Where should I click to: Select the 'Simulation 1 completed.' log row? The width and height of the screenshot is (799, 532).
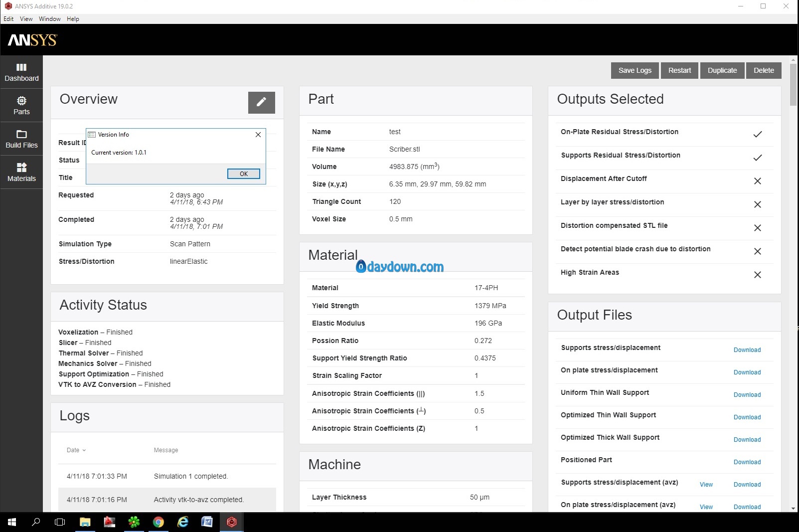(167, 476)
